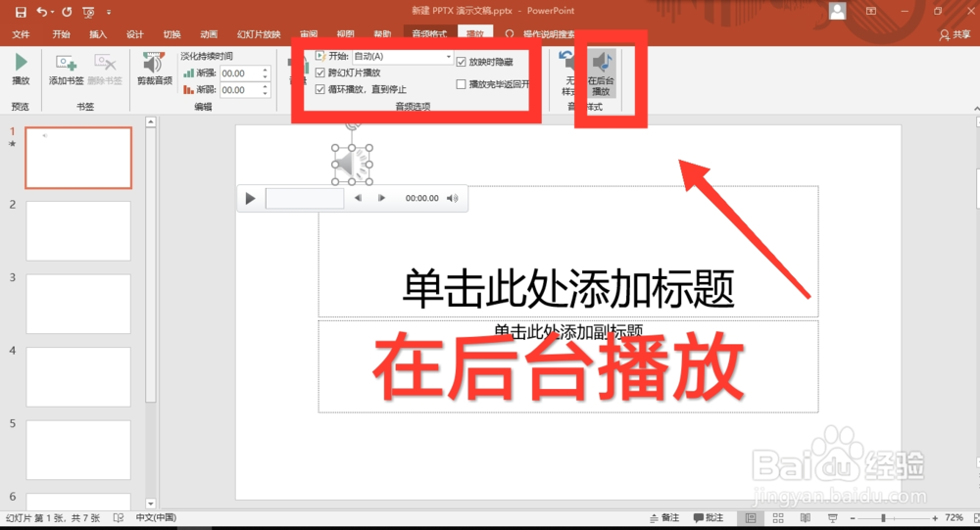Toggle the 备注 notes pane button
The height and width of the screenshot is (530, 980).
664,518
